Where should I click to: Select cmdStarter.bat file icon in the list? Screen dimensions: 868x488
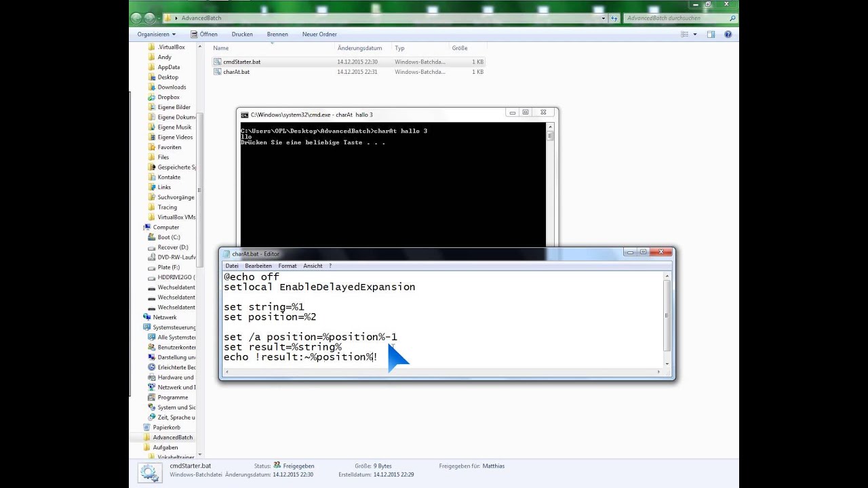coord(217,62)
